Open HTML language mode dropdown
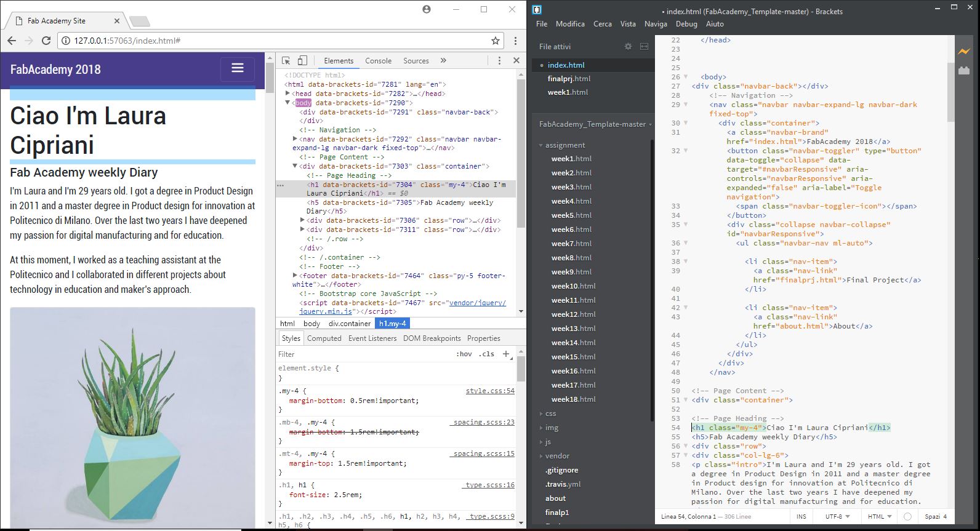This screenshot has width=980, height=531. click(880, 516)
